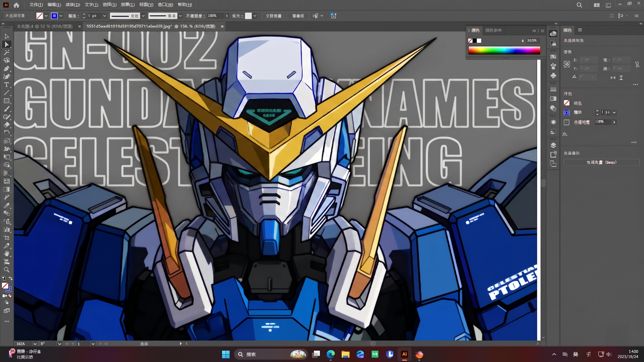Select the Rectangle tool

coord(7,101)
